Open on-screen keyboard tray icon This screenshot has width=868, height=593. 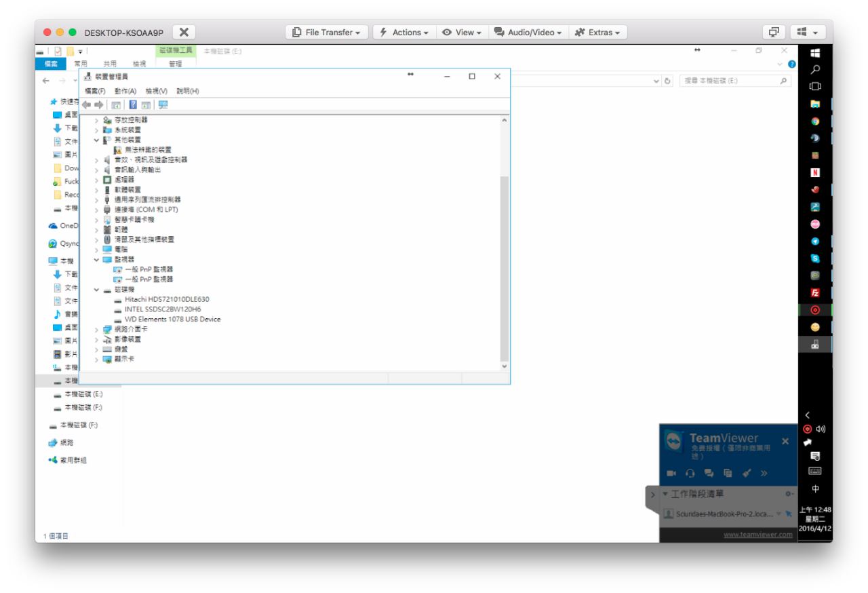816,472
